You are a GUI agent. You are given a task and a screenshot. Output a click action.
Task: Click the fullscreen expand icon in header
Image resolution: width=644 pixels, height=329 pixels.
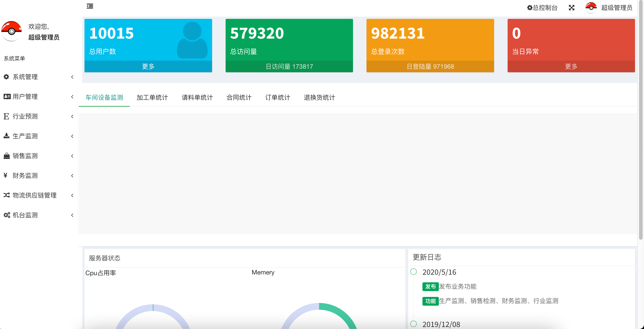tap(571, 8)
